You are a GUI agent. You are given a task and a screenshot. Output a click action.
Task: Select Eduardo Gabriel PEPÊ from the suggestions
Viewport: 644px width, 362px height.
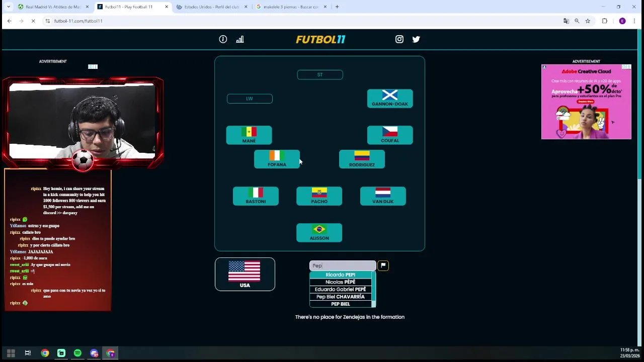(x=341, y=290)
